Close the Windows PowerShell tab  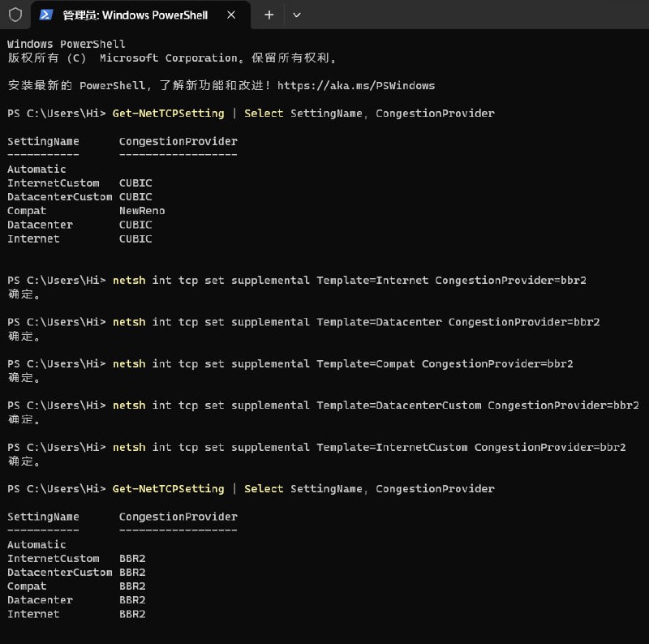point(231,15)
